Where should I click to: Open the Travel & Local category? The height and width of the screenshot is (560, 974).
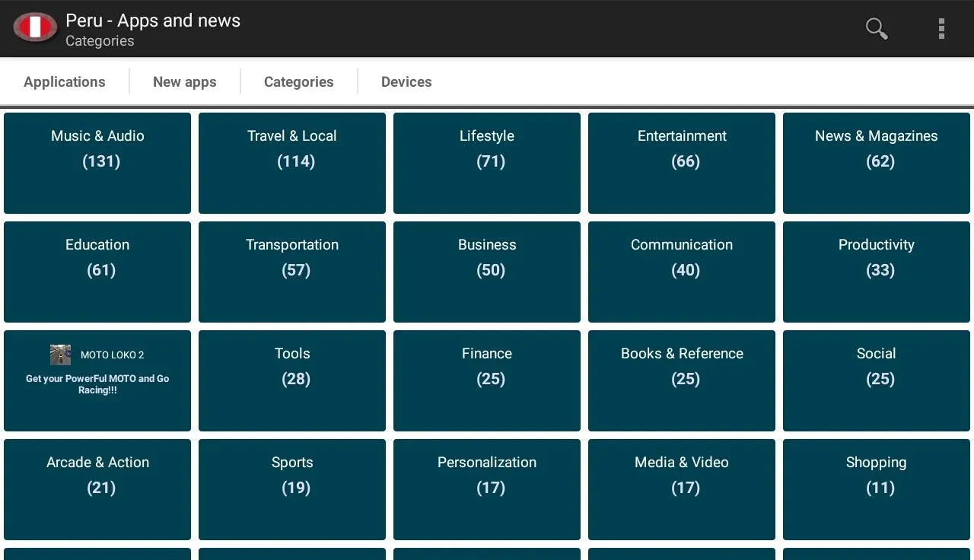pos(292,164)
